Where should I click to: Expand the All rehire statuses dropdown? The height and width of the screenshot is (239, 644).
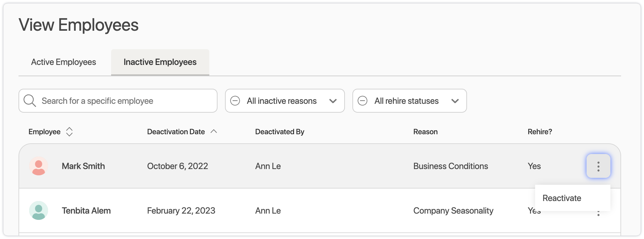(x=406, y=101)
